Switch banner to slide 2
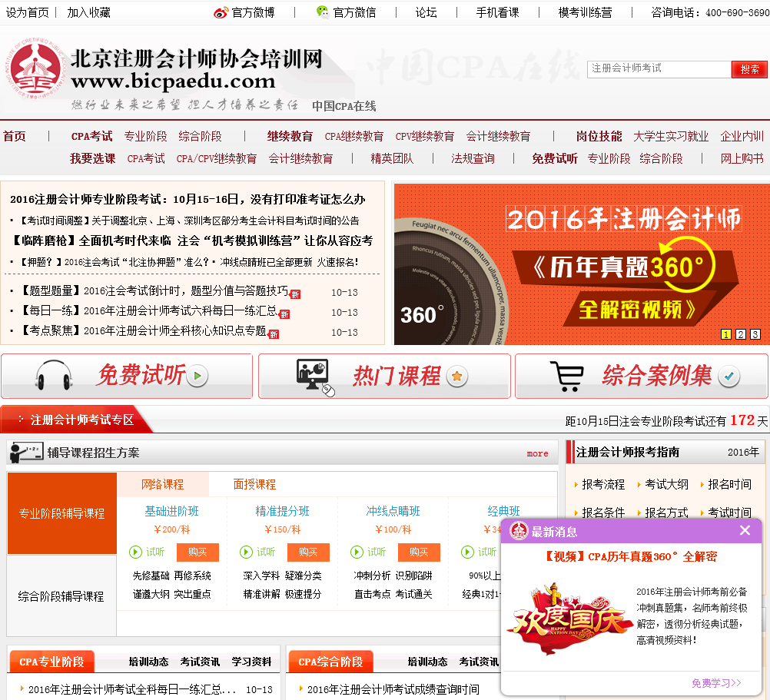Screen dimensions: 770x700 click(x=741, y=334)
